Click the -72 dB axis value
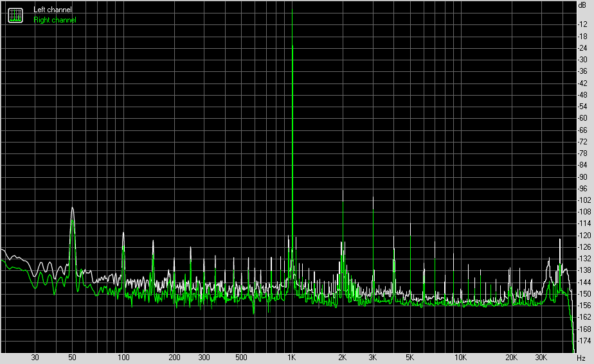This screenshot has height=364, width=594. tap(582, 142)
